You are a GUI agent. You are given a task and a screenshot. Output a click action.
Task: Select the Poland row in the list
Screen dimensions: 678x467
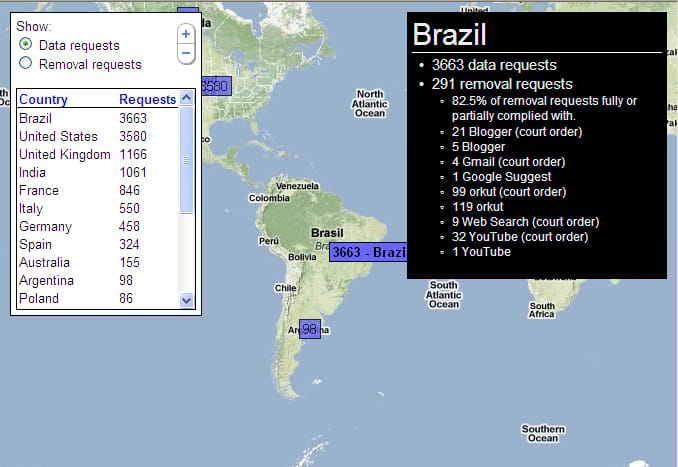(98, 298)
